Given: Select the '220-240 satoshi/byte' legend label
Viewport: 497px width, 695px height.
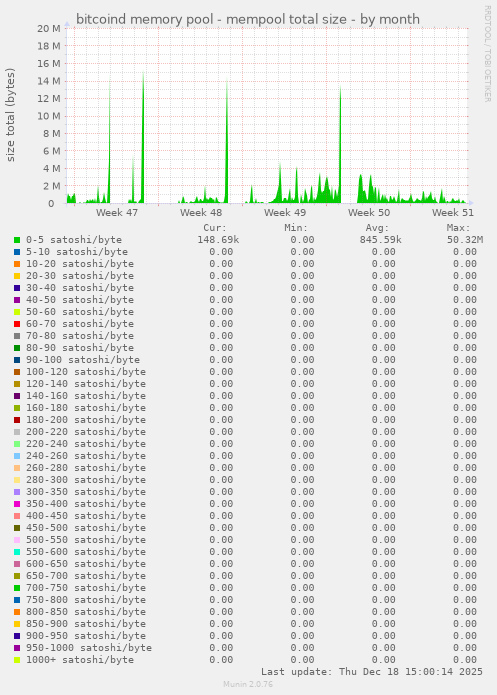Looking at the screenshot, I should click(86, 444).
